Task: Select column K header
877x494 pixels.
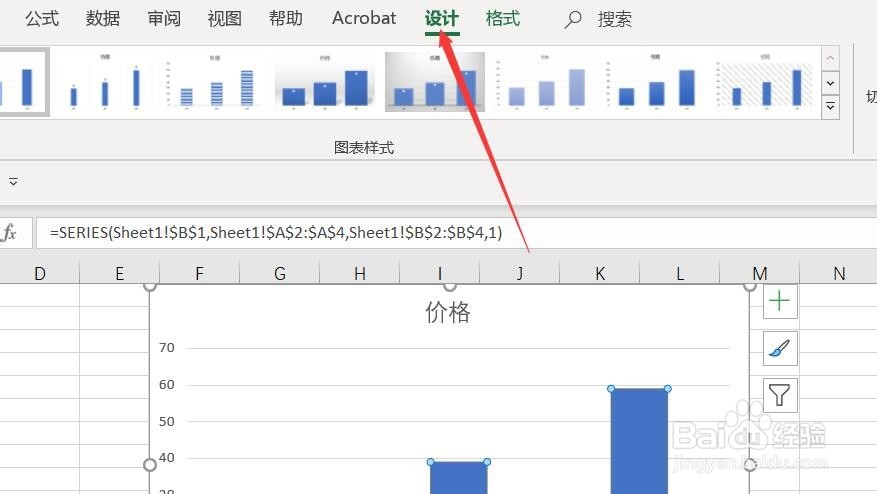Action: pos(600,274)
